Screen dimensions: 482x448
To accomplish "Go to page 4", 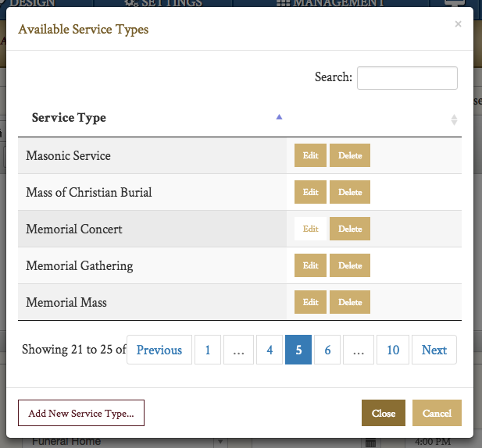I will tap(270, 350).
